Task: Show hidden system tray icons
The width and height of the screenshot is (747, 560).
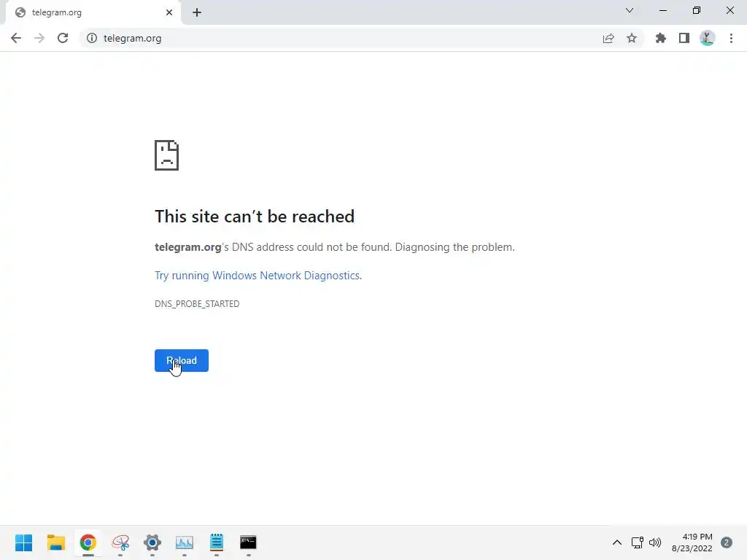Action: [x=617, y=542]
